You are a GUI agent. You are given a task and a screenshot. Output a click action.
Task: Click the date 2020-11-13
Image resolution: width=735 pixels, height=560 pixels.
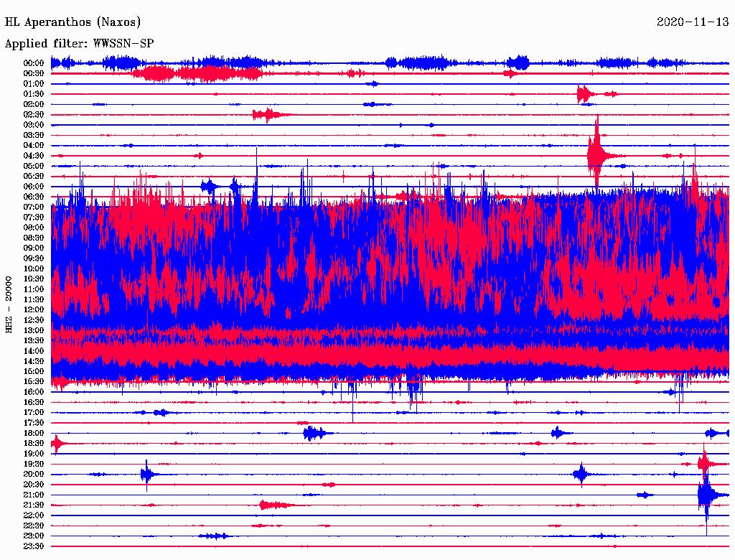[693, 22]
